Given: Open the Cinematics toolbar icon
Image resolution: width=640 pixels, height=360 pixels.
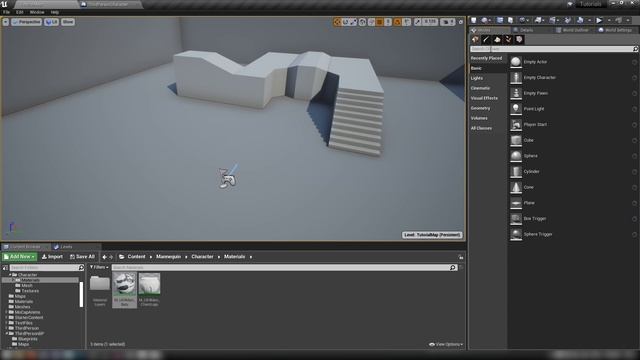Looking at the screenshot, I should (x=553, y=20).
